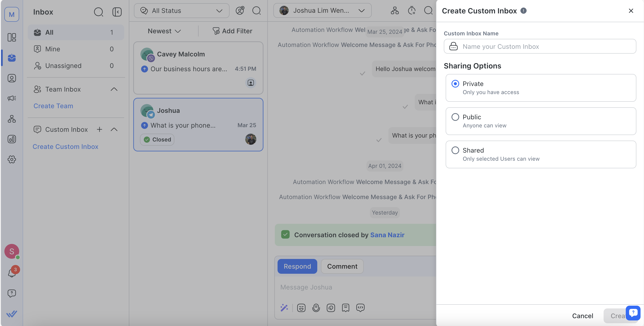Screen dimensions: 644x326
Task: Select the Shared sharing option
Action: pyautogui.click(x=455, y=150)
